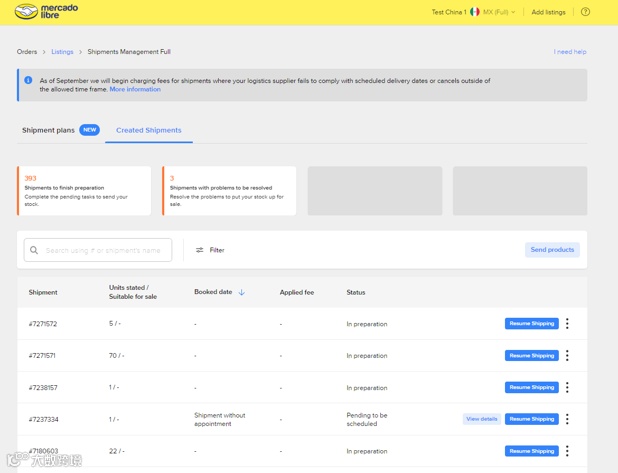
Task: Click the filter sliders icon
Action: coord(199,250)
